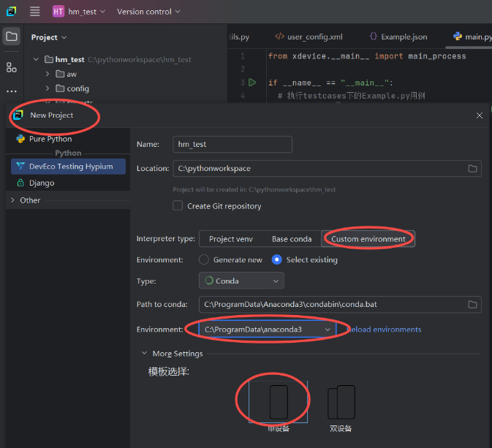Expand the config folder node
Screen dimensions: 492x448
(x=48, y=88)
